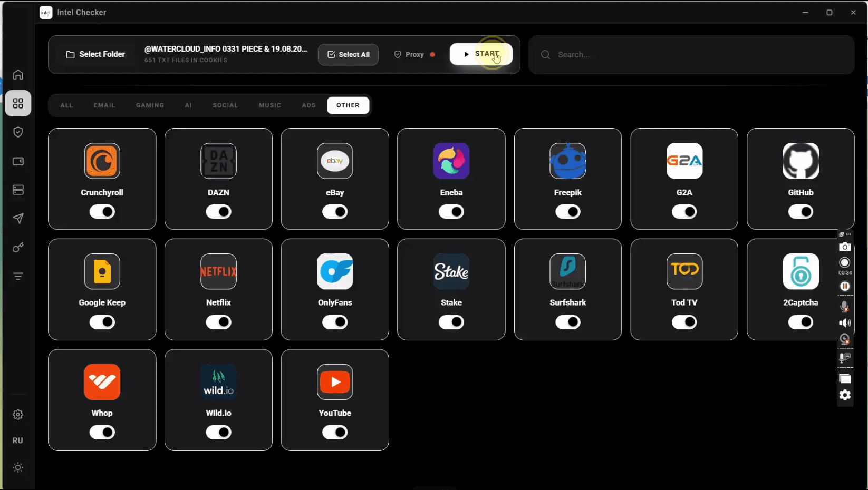Screen dimensions: 868x490
Task: Click the server stack icon in the sidebar
Action: (x=18, y=190)
